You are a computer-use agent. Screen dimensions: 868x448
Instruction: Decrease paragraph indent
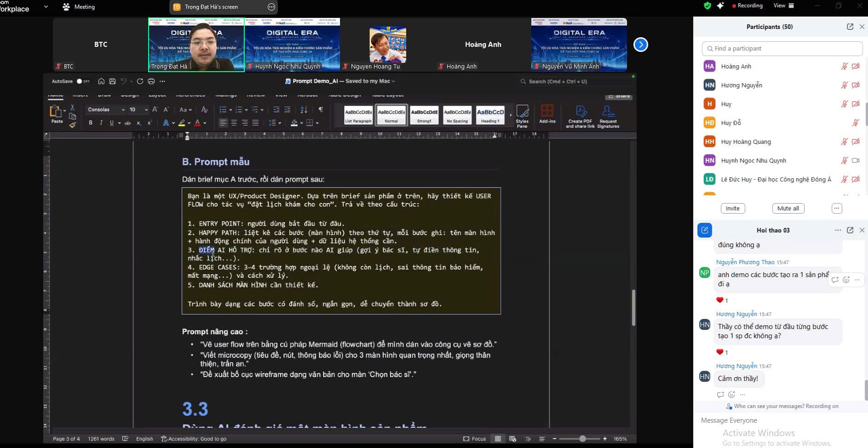tap(276, 109)
